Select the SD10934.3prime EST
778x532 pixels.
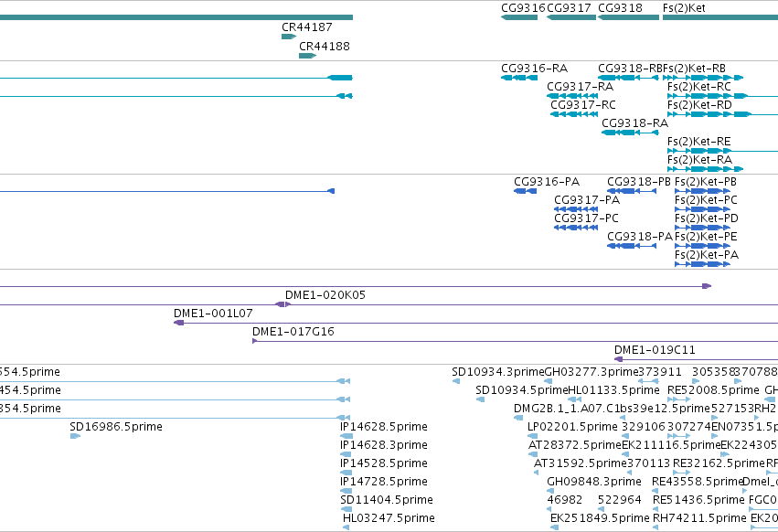(x=455, y=381)
